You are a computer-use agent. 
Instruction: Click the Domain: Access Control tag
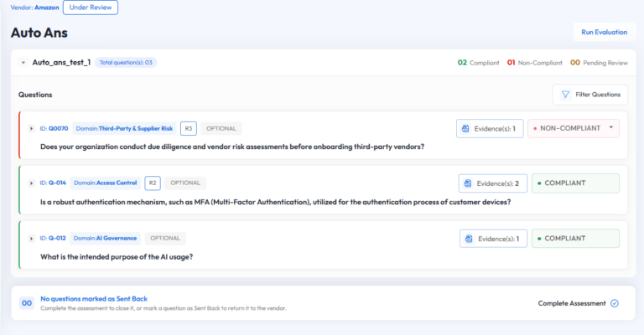(106, 183)
